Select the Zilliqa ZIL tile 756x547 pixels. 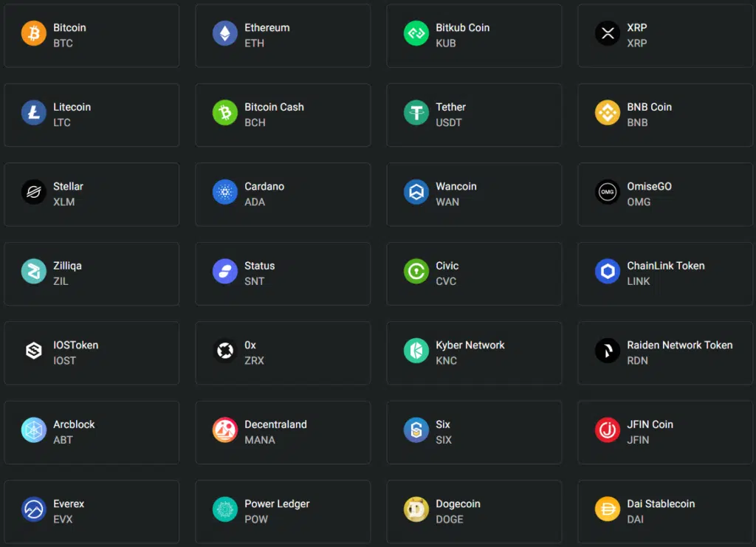92,274
